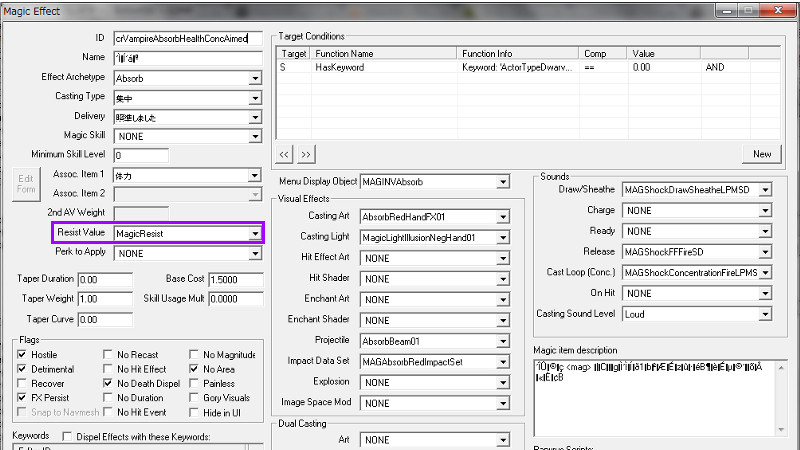Open the Draw/Sheathe sound dropdown
The image size is (800, 450).
click(765, 190)
